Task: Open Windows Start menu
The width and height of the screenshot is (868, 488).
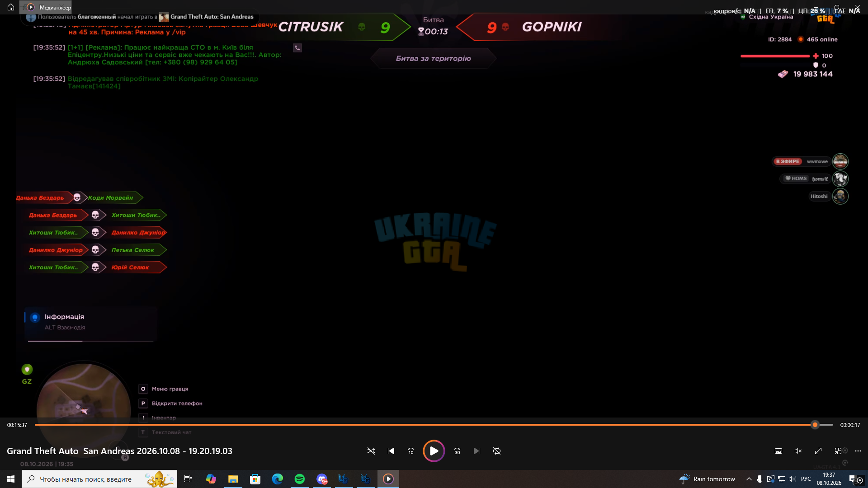Action: (x=11, y=479)
